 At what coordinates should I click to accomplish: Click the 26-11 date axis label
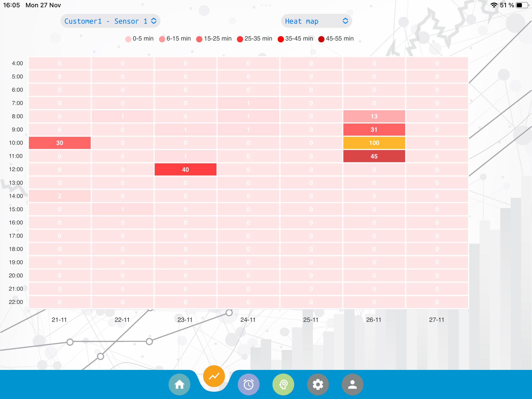(374, 320)
